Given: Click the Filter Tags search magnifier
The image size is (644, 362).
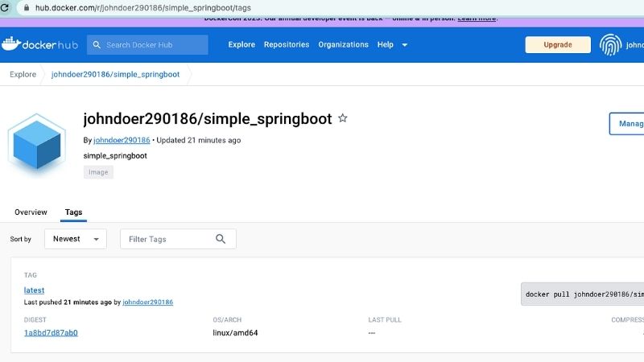Looking at the screenshot, I should (x=221, y=239).
